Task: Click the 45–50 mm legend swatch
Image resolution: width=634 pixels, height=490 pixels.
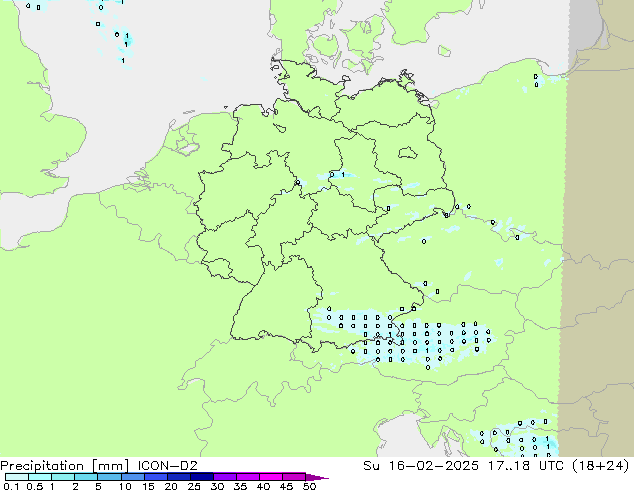Action: [293, 477]
